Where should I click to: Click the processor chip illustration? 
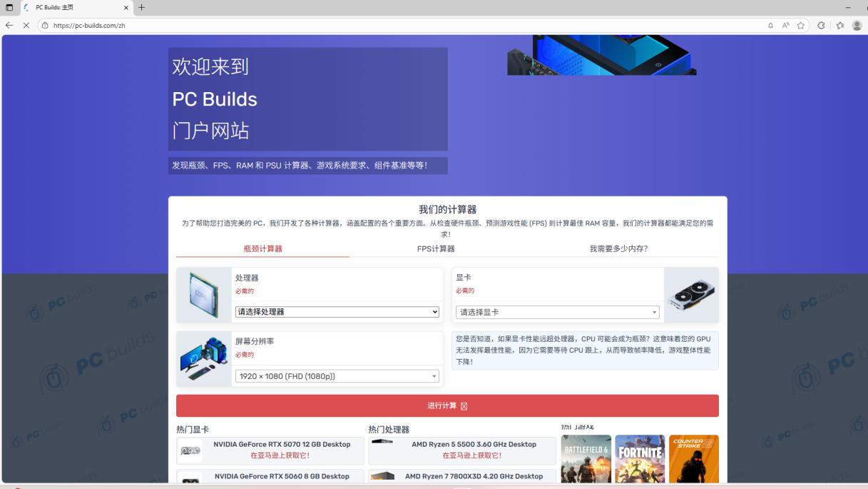point(204,294)
